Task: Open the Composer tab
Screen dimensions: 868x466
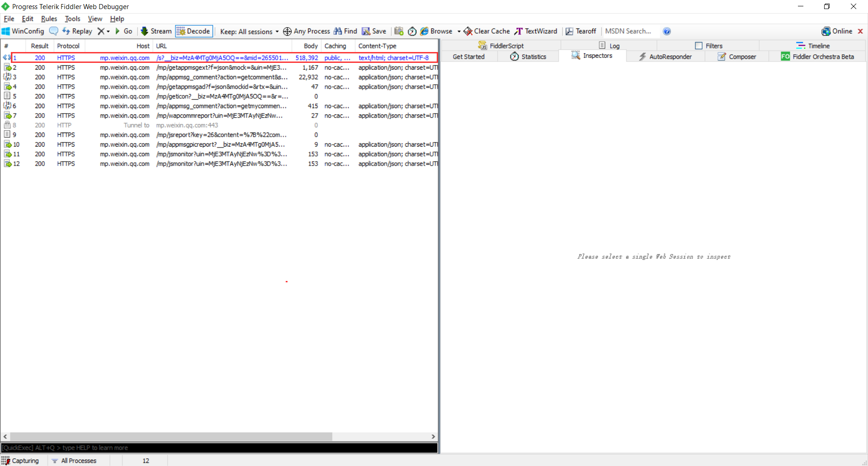Action: [737, 57]
